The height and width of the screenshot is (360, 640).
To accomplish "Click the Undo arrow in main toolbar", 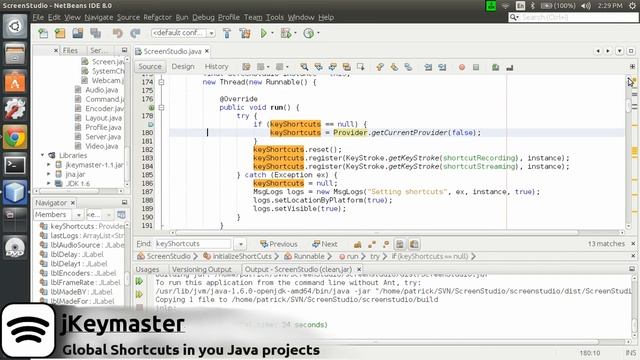I will coord(118,33).
